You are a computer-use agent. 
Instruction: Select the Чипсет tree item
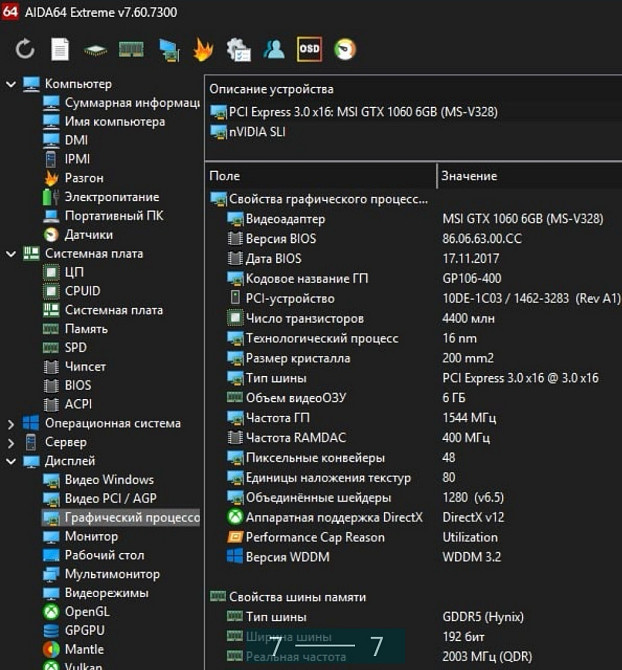point(74,367)
